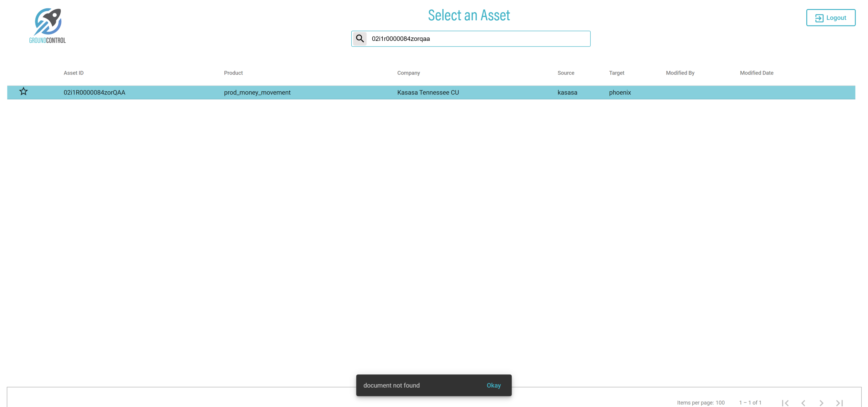Click the Source column header
The height and width of the screenshot is (407, 868).
coord(566,73)
